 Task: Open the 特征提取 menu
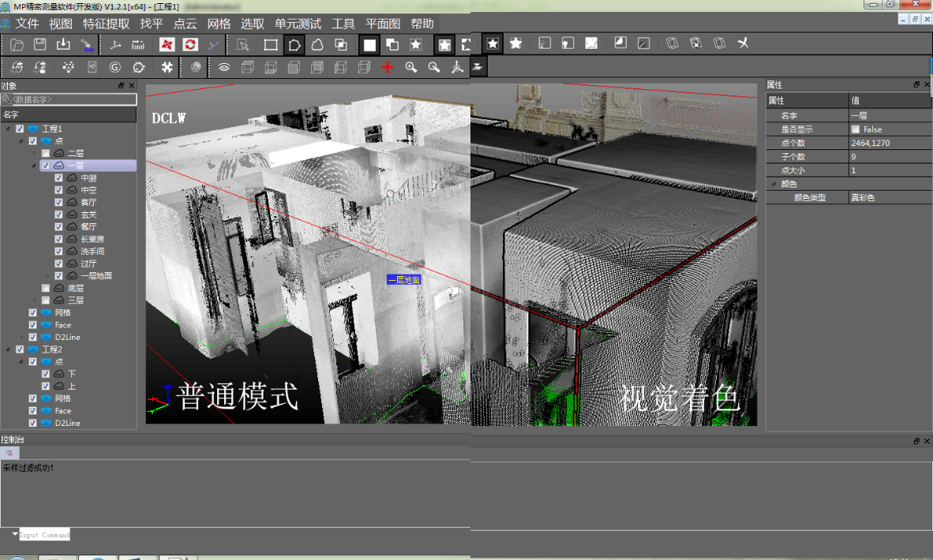click(x=106, y=24)
